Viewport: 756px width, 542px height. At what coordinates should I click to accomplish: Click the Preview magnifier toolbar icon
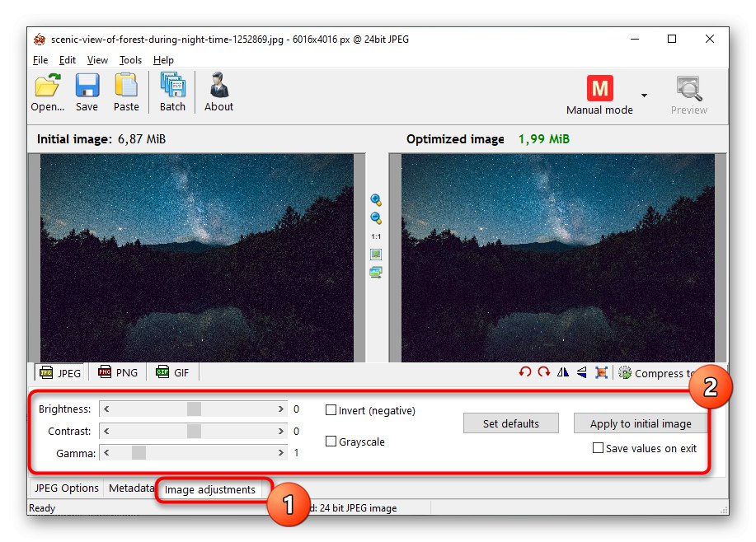(x=688, y=96)
